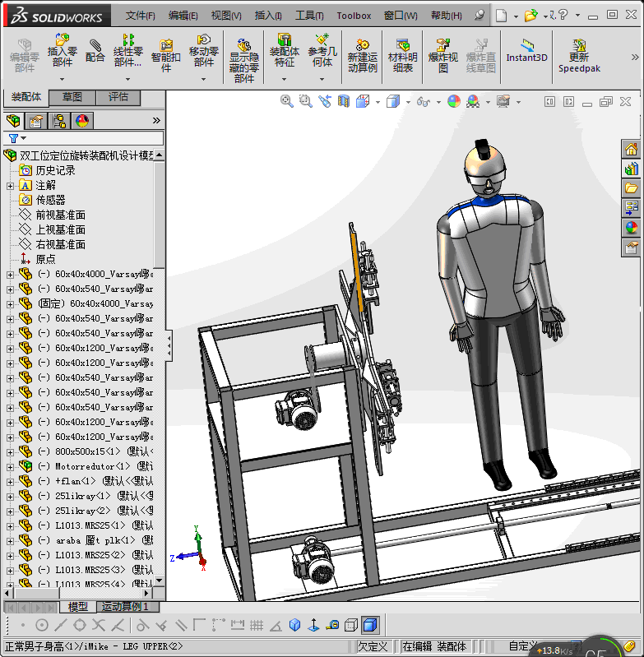644x657 pixels.
Task: Open ConfigurationManager tab icon
Action: tap(59, 121)
